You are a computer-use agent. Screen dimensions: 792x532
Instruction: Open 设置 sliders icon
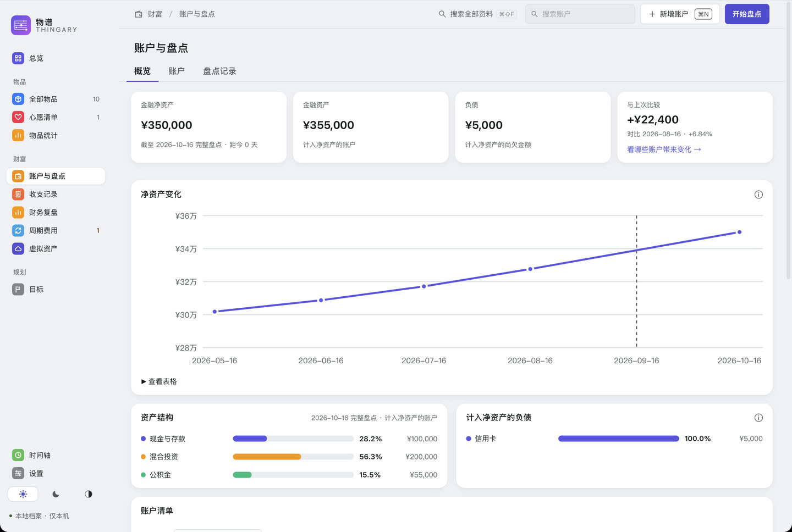coord(18,474)
